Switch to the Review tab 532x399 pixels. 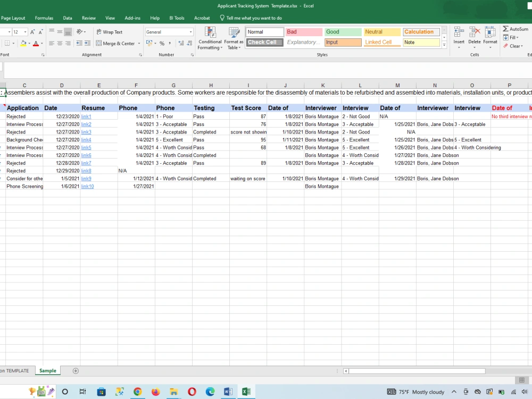(88, 18)
